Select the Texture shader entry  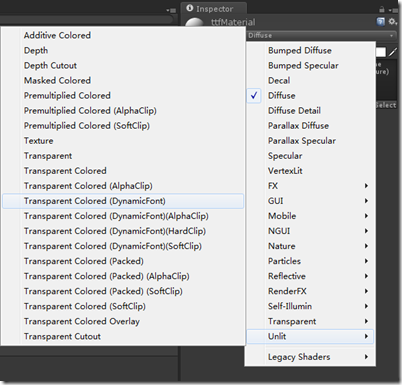(x=123, y=141)
